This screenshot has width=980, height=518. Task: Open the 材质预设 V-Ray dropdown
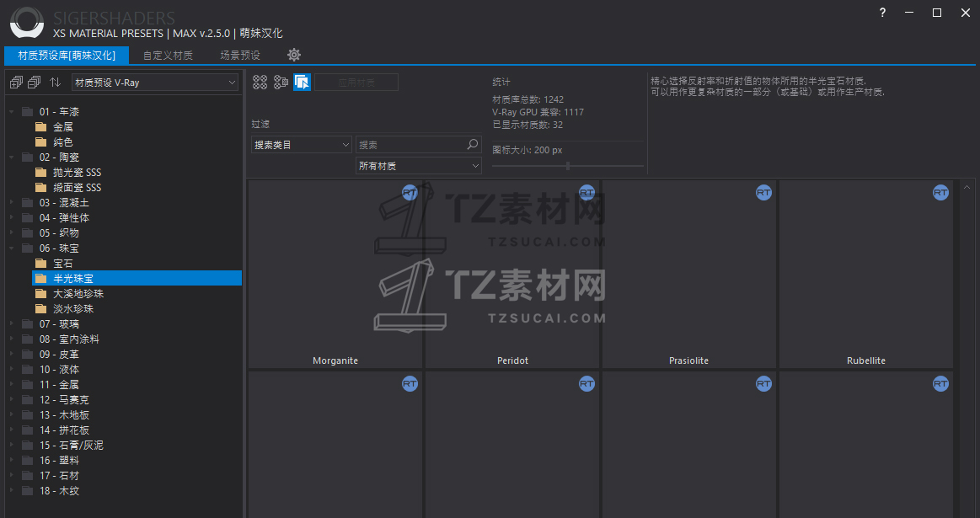[x=155, y=83]
